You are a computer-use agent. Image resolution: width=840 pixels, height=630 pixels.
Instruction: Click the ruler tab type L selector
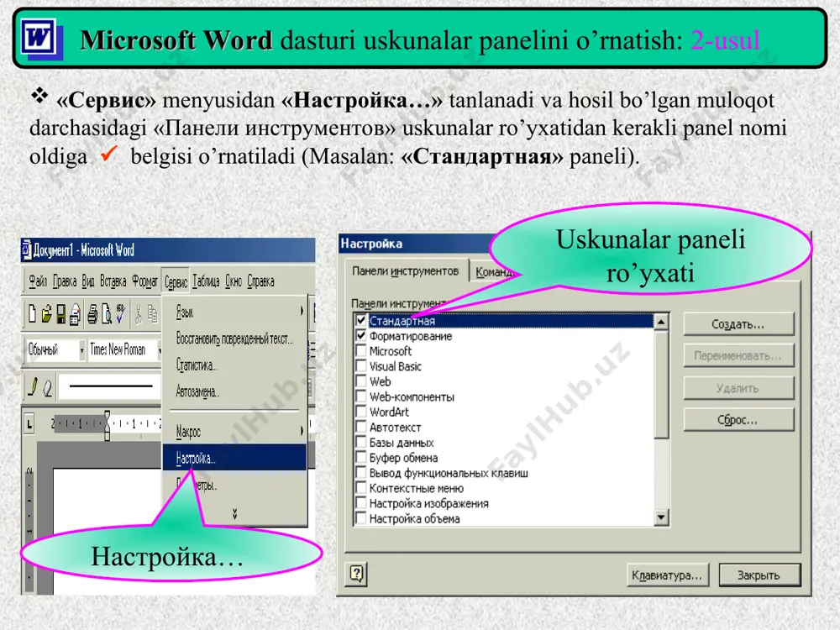point(29,425)
